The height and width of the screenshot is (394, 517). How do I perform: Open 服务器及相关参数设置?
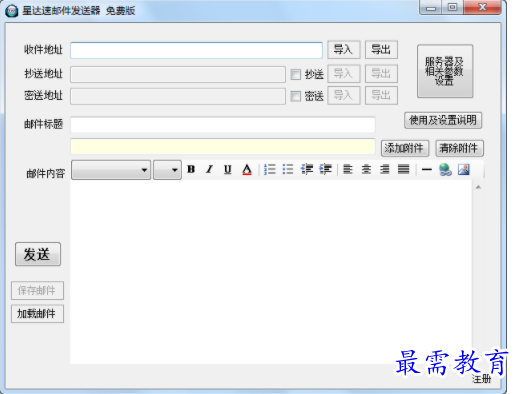click(445, 71)
